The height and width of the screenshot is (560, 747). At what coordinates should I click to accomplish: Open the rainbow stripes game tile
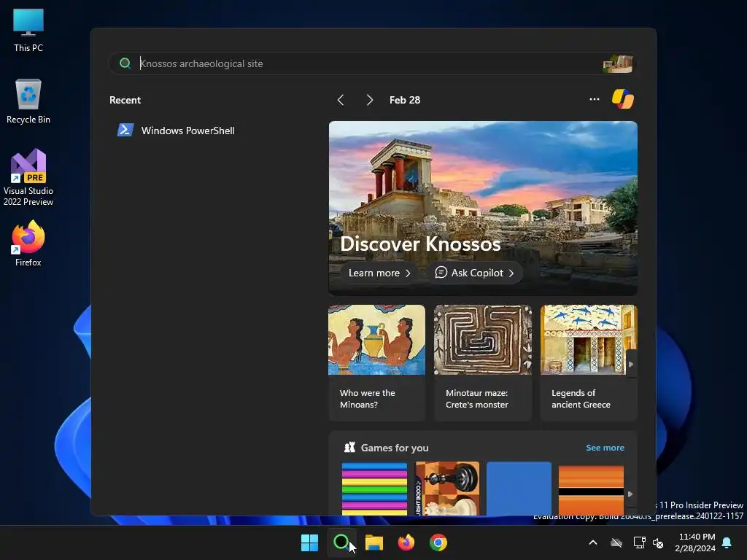pos(374,489)
